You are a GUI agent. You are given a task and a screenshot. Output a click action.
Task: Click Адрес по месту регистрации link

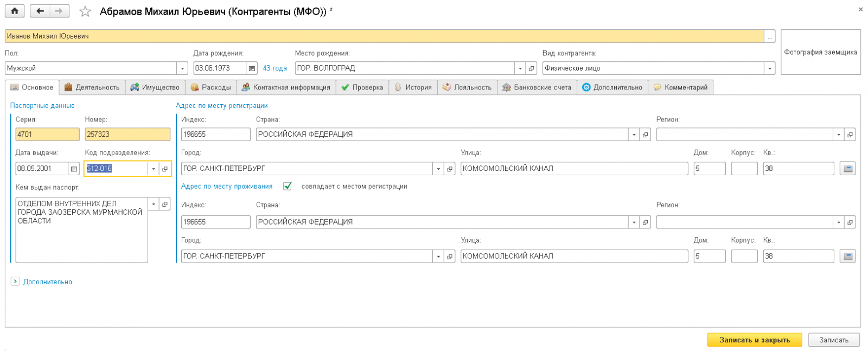point(222,106)
